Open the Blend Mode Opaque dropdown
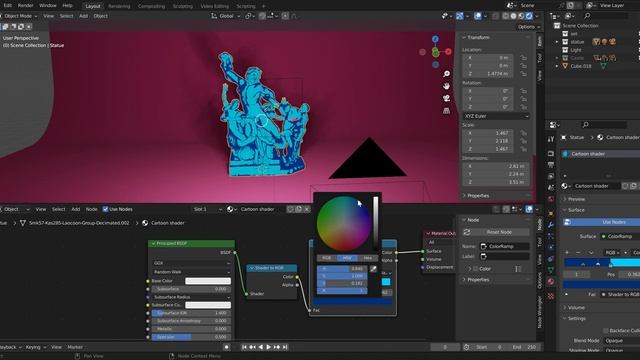 click(x=621, y=340)
